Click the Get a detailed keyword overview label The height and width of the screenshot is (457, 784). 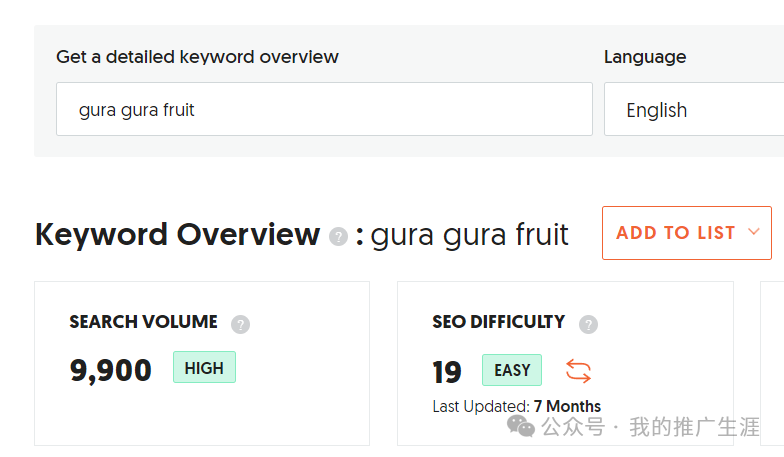pos(198,57)
